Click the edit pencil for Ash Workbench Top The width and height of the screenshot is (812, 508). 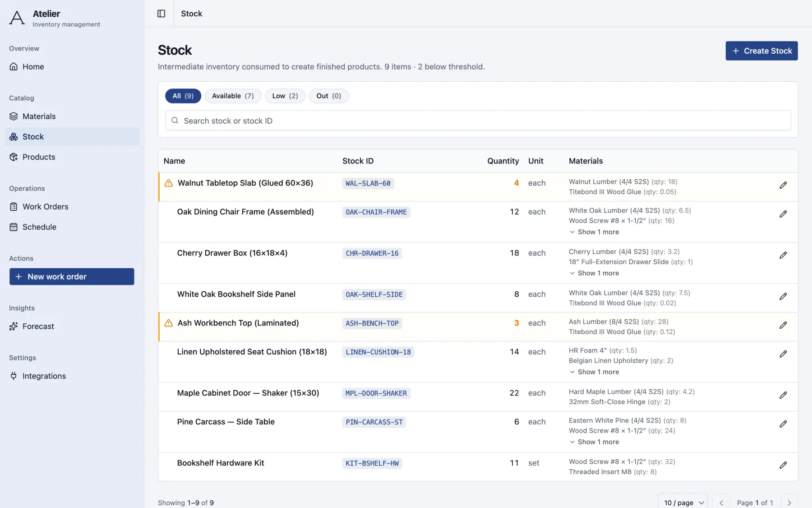783,325
